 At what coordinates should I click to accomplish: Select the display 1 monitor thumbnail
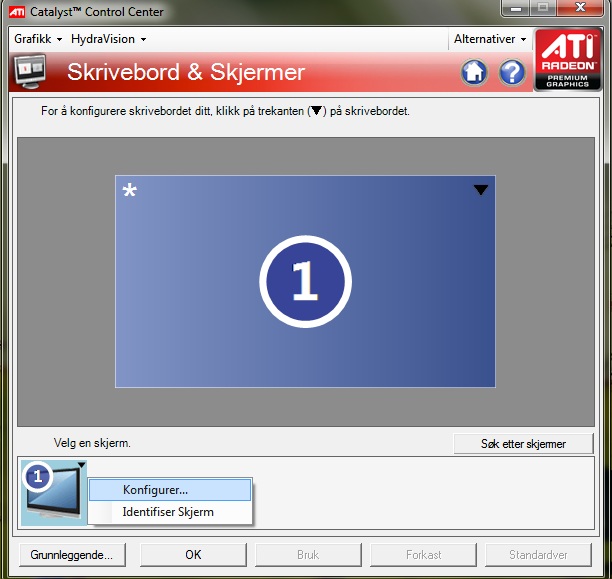(x=54, y=492)
